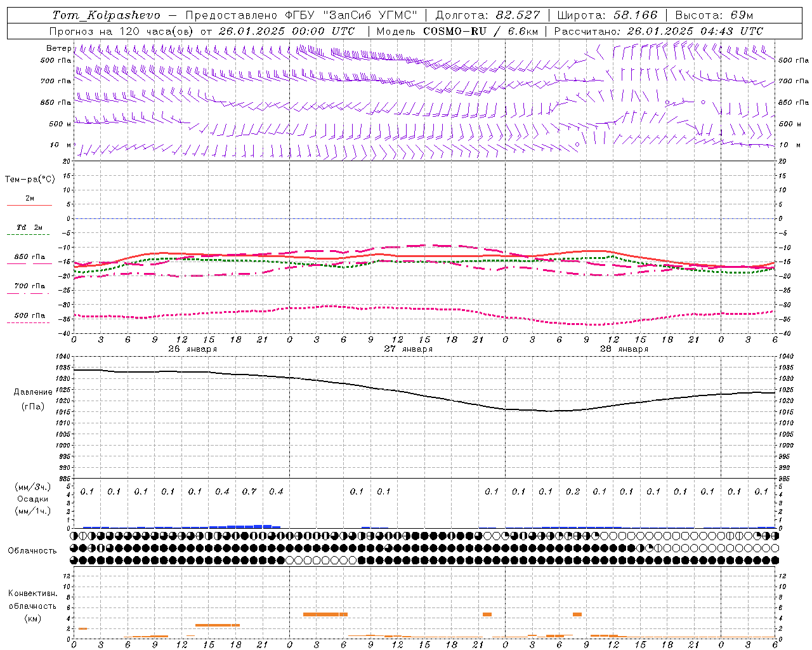Click the 850 гПа temperature legend entry
Image resolution: width=812 pixels, height=650 pixels.
click(x=30, y=257)
